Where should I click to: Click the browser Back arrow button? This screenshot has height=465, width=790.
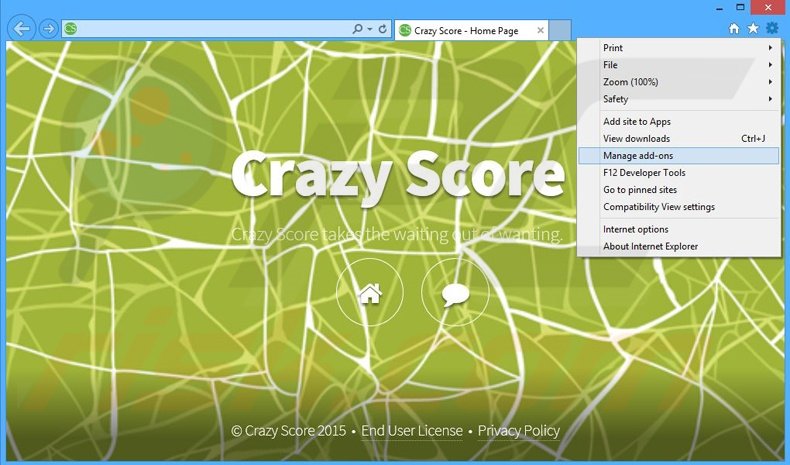coord(21,29)
